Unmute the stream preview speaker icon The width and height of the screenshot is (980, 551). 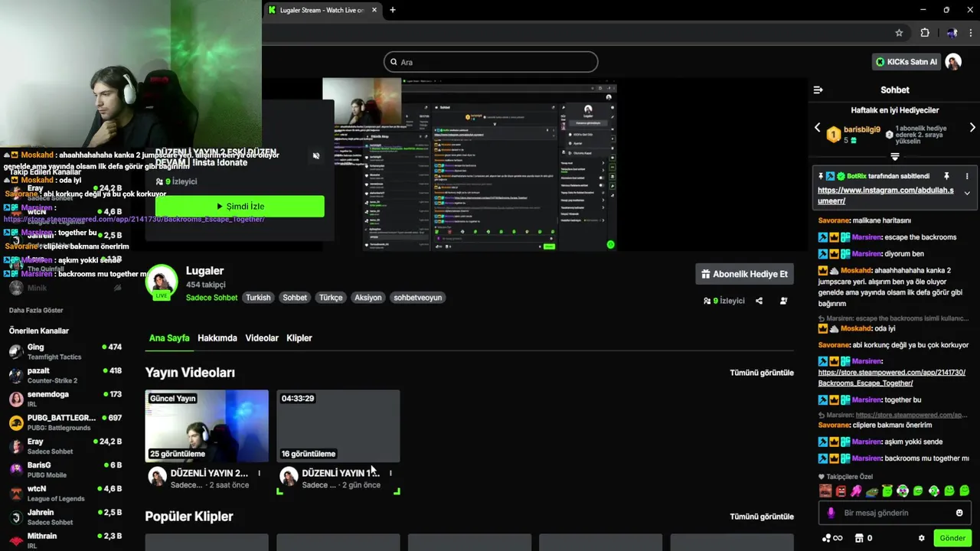pyautogui.click(x=316, y=156)
